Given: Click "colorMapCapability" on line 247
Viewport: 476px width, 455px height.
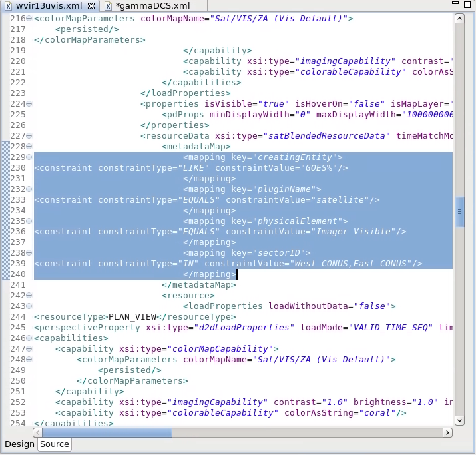Looking at the screenshot, I should 220,348.
